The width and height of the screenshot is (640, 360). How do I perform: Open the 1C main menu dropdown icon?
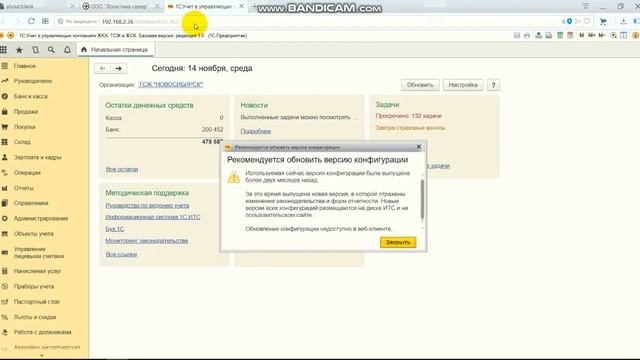tap(11, 36)
